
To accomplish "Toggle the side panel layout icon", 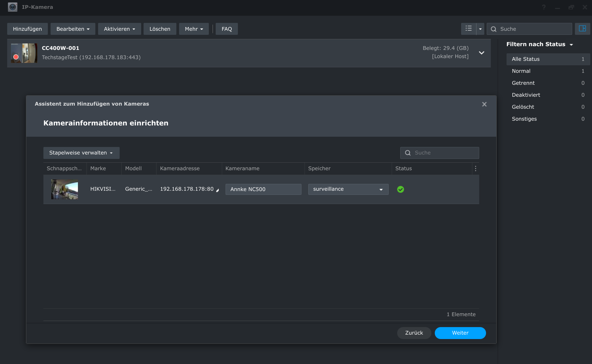I will point(582,29).
